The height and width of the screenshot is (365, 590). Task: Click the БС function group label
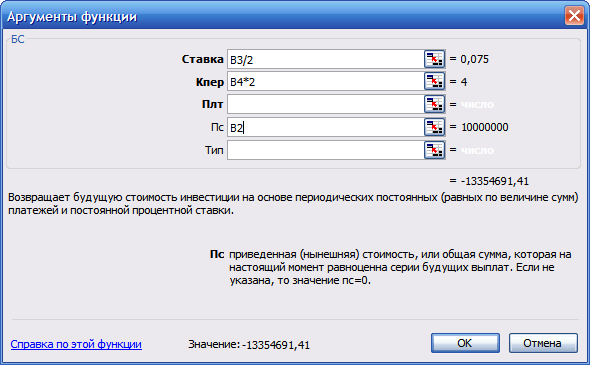coord(18,39)
